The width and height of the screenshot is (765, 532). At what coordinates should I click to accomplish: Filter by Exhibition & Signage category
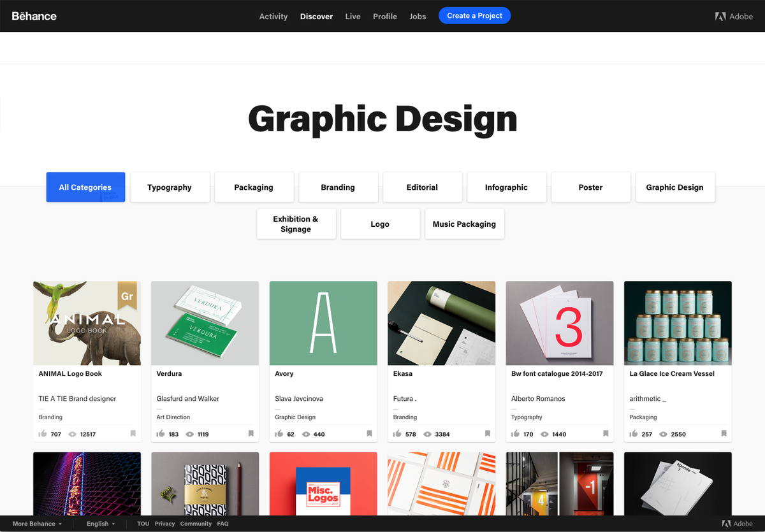296,224
